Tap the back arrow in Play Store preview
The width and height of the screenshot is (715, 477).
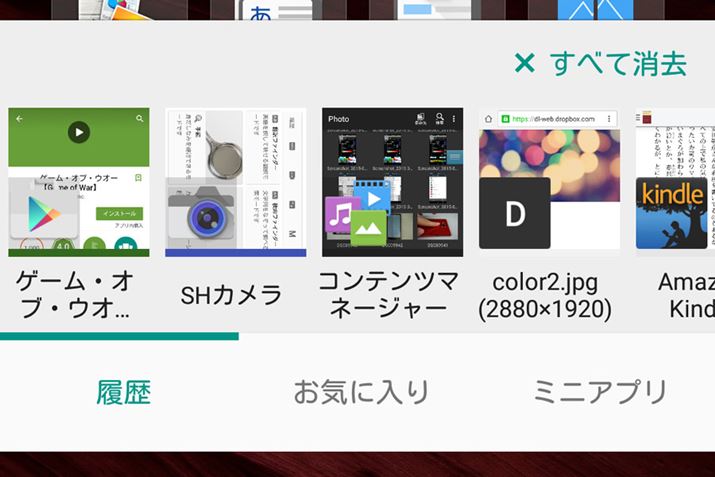[x=19, y=119]
